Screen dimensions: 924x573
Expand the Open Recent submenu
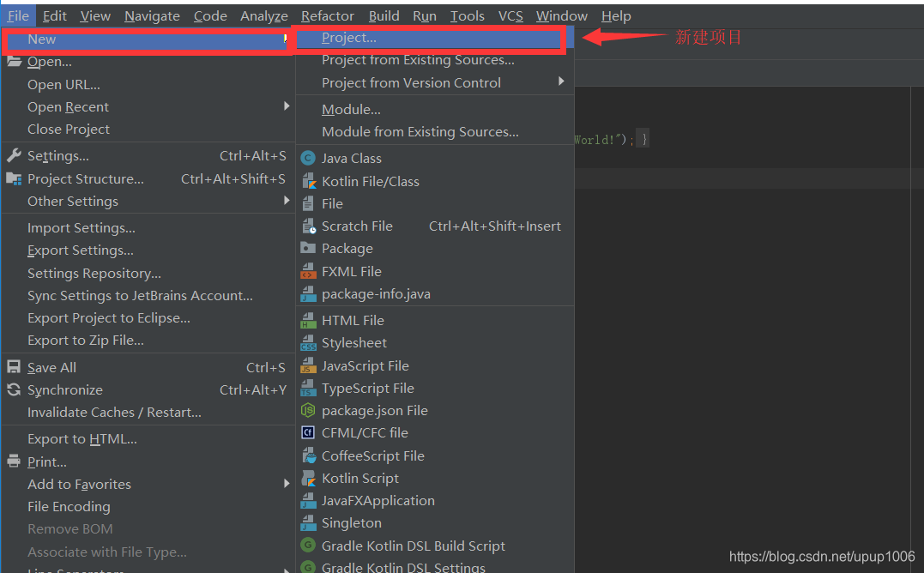coord(69,106)
